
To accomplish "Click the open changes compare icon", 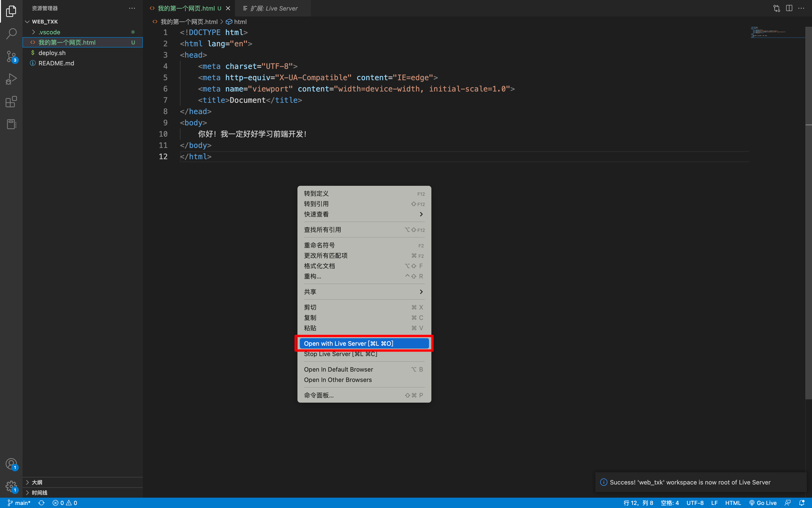I will 777,8.
